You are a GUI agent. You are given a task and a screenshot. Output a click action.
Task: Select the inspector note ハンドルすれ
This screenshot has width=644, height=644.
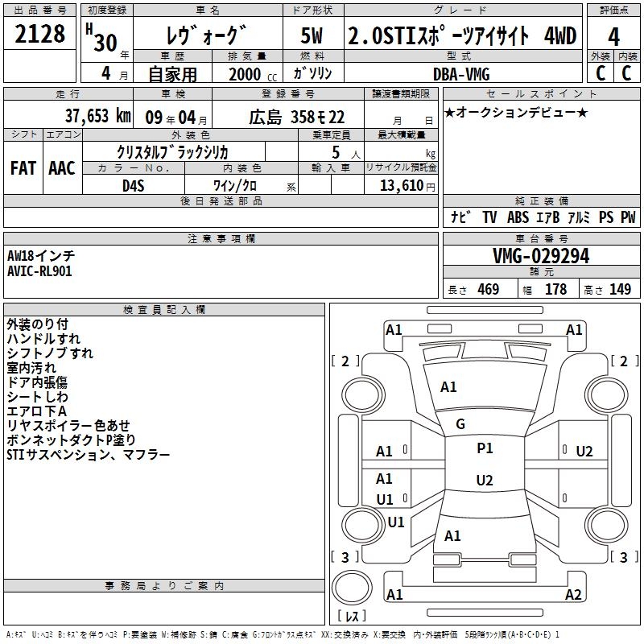[43, 338]
